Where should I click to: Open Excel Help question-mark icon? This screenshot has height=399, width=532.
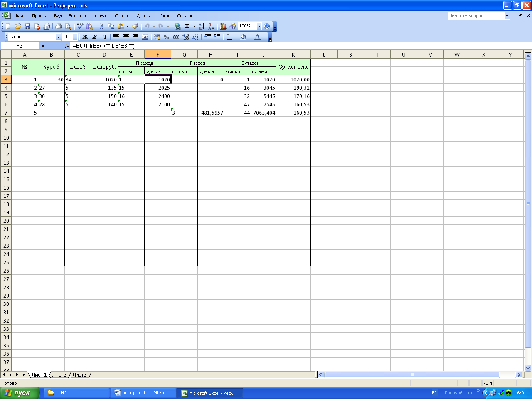pos(267,26)
